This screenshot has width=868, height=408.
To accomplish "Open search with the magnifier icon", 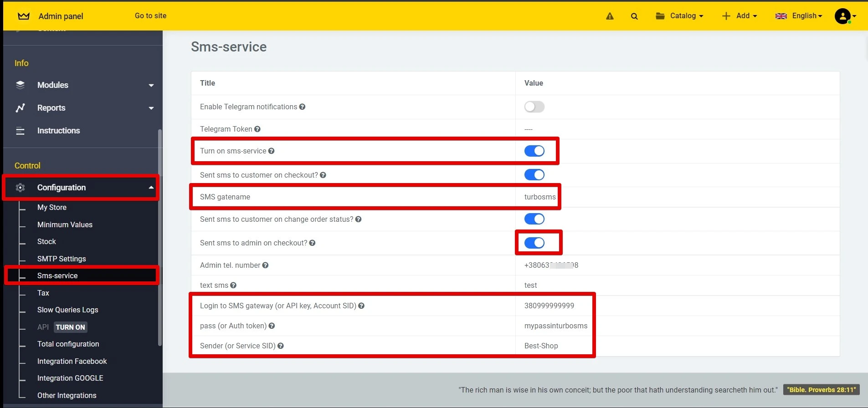I will point(634,16).
